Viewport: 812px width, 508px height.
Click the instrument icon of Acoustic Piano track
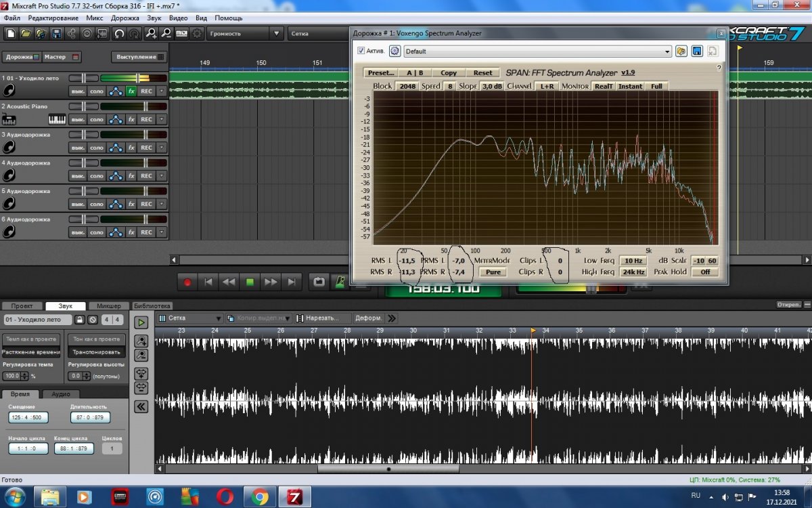9,120
